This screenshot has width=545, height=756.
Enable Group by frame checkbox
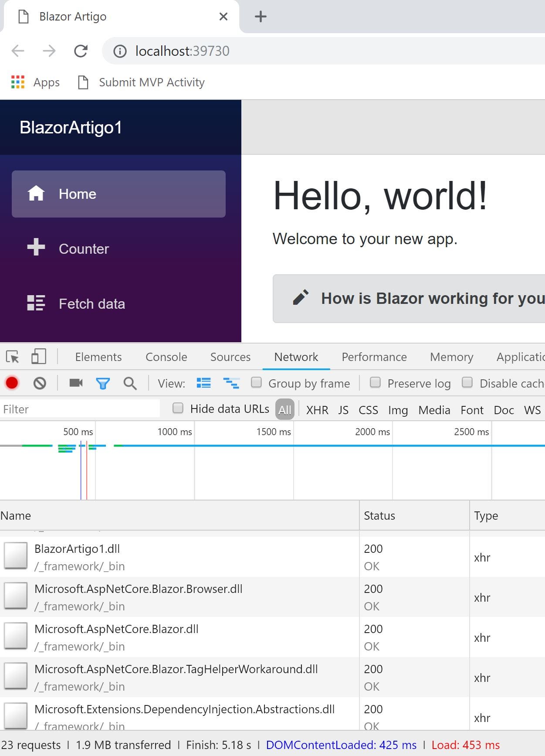pos(257,382)
